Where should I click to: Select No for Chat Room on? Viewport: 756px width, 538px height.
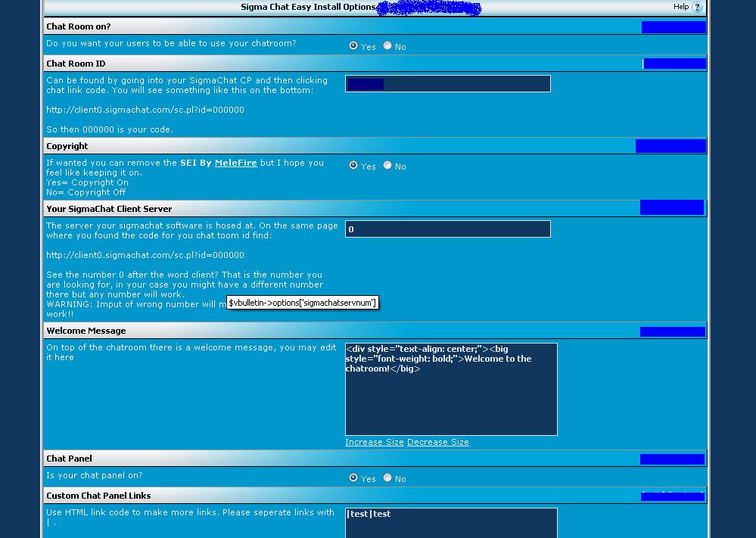click(x=387, y=46)
